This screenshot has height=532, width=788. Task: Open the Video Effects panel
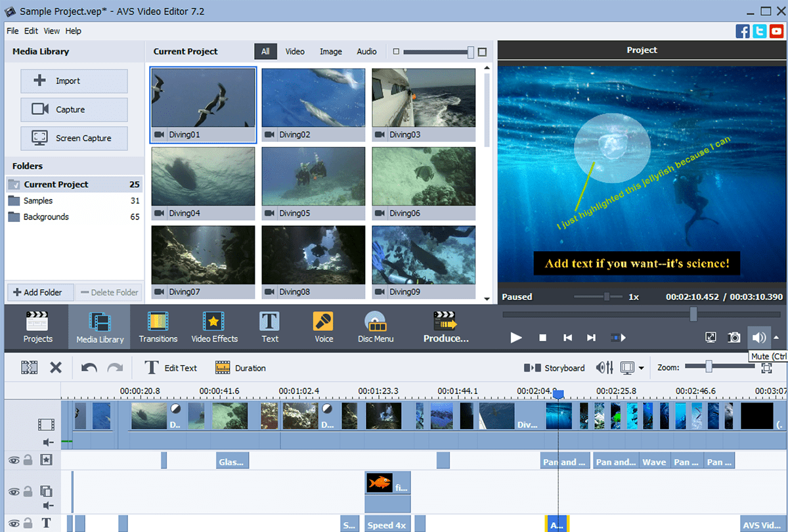(x=215, y=326)
